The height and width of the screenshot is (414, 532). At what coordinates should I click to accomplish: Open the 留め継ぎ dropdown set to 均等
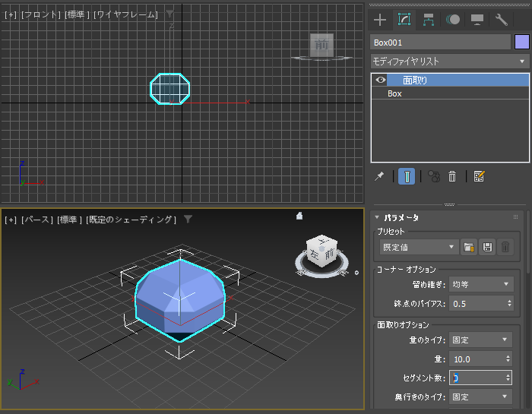[481, 284]
